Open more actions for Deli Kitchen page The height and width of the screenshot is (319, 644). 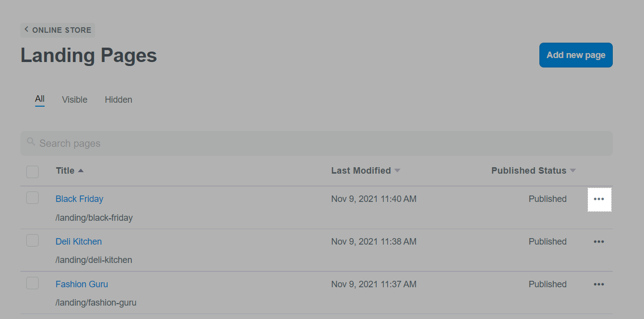599,242
